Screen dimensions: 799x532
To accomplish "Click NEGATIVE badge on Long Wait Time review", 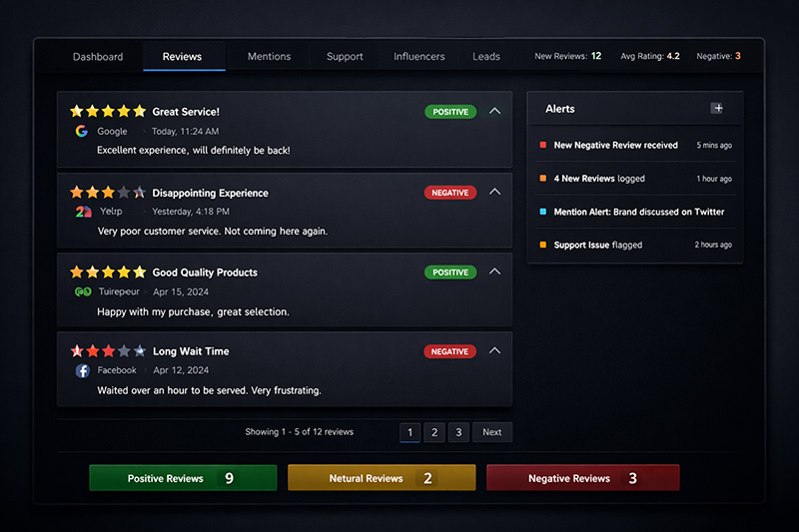I will pyautogui.click(x=450, y=351).
